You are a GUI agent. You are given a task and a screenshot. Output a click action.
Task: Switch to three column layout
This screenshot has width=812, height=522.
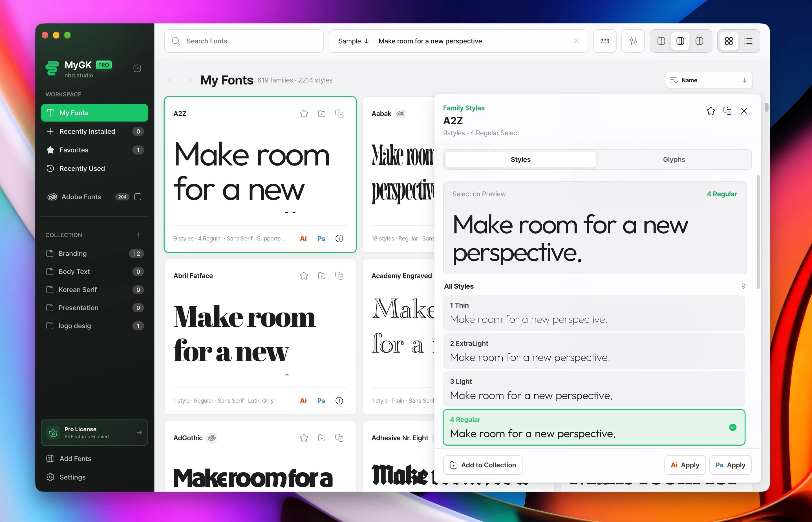click(x=680, y=41)
